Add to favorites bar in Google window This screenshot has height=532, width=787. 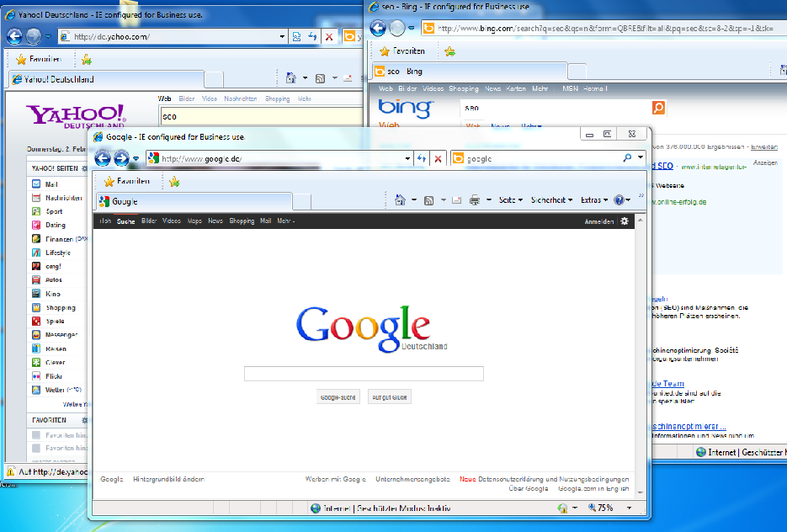[174, 181]
